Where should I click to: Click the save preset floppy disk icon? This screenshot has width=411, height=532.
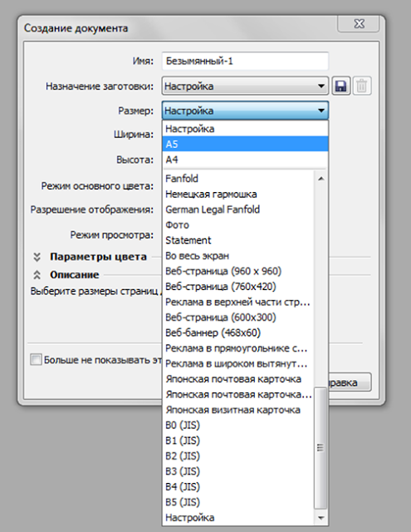tap(340, 86)
